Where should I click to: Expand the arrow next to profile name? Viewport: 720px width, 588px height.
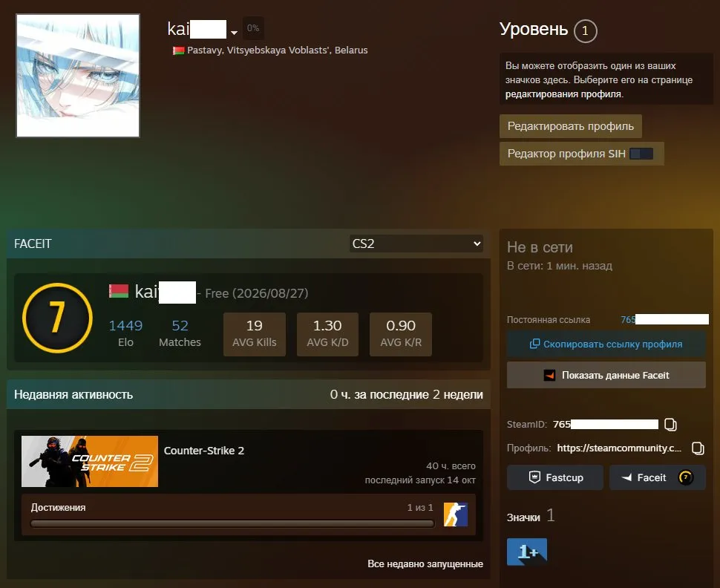click(x=234, y=33)
